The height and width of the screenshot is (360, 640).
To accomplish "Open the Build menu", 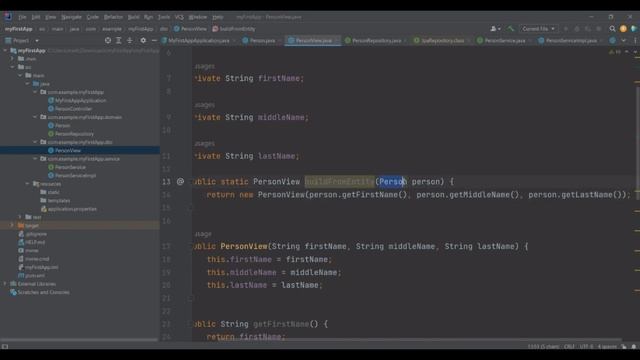I will pyautogui.click(x=133, y=17).
